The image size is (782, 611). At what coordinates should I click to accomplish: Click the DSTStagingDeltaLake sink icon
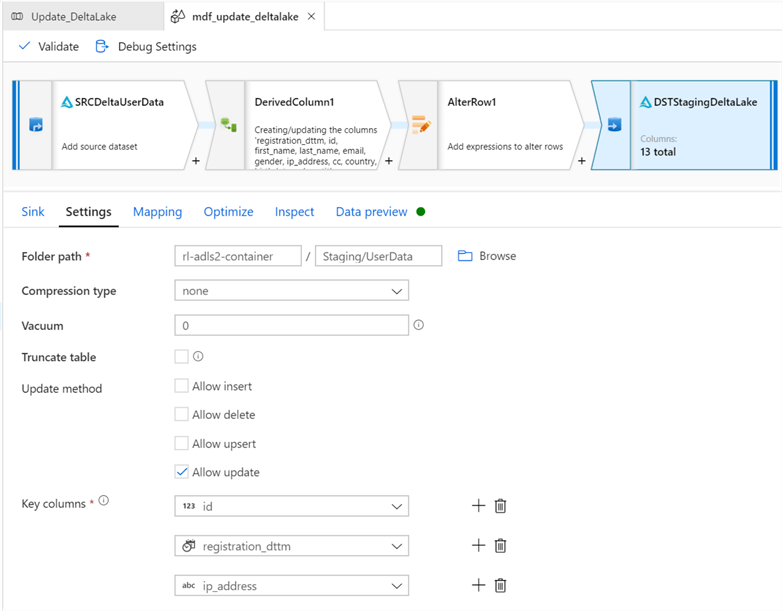[614, 125]
